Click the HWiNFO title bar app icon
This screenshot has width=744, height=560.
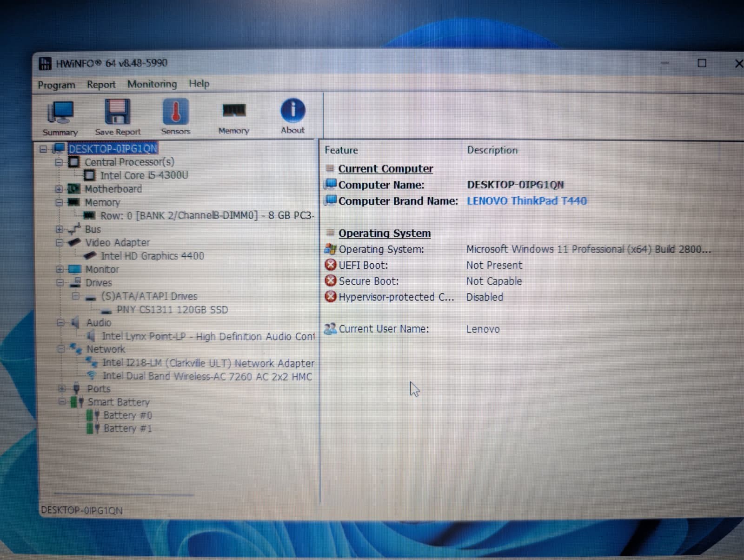point(45,64)
